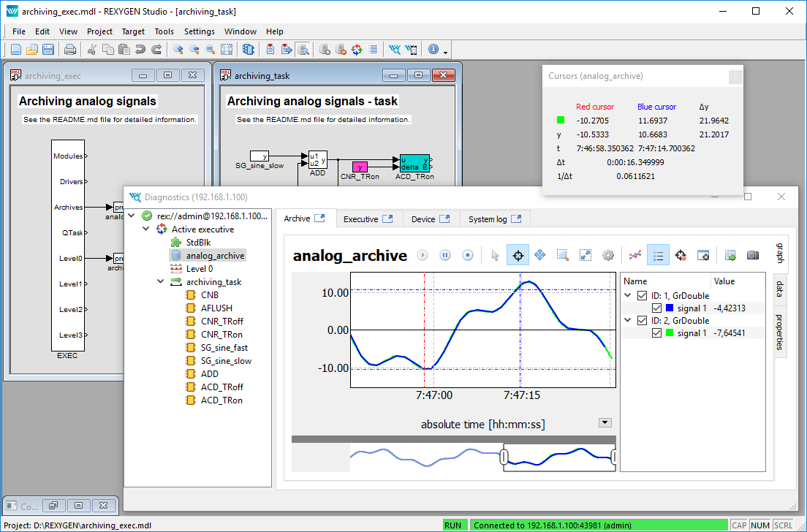Click the blue color swatch of signal 1
807x532 pixels.
point(670,308)
